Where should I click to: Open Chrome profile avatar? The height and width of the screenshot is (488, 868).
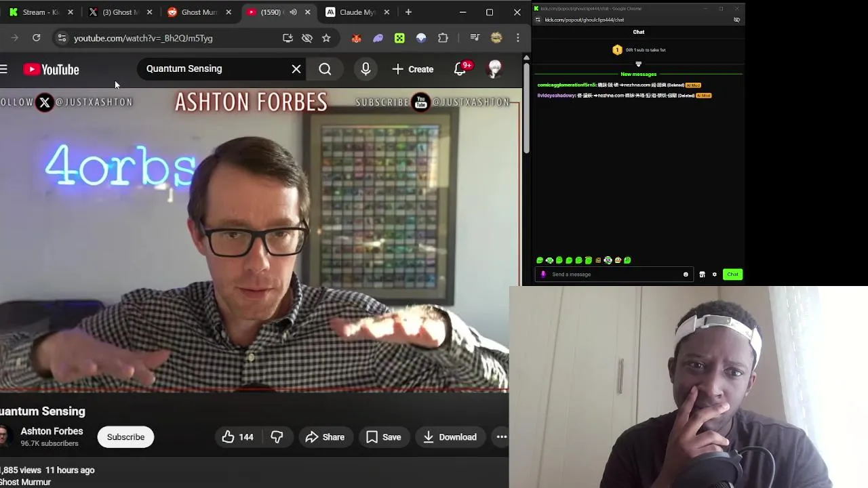496,38
